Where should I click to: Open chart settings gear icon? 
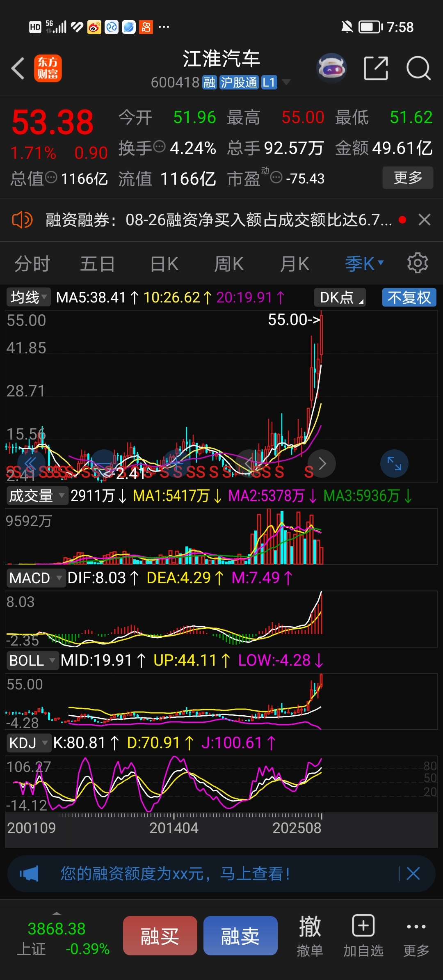(418, 263)
